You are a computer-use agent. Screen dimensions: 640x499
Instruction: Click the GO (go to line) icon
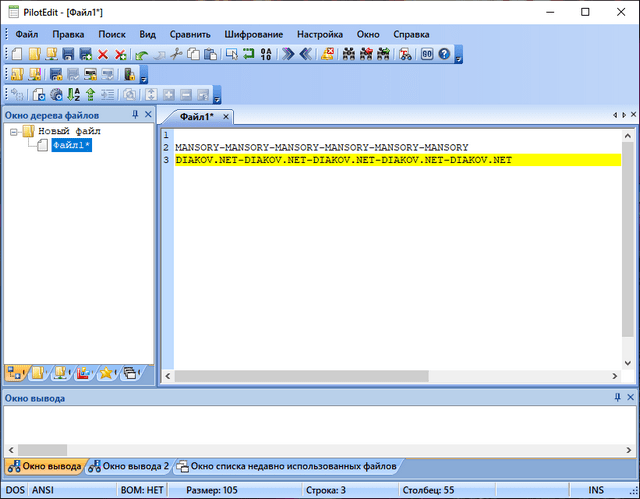coord(427,54)
